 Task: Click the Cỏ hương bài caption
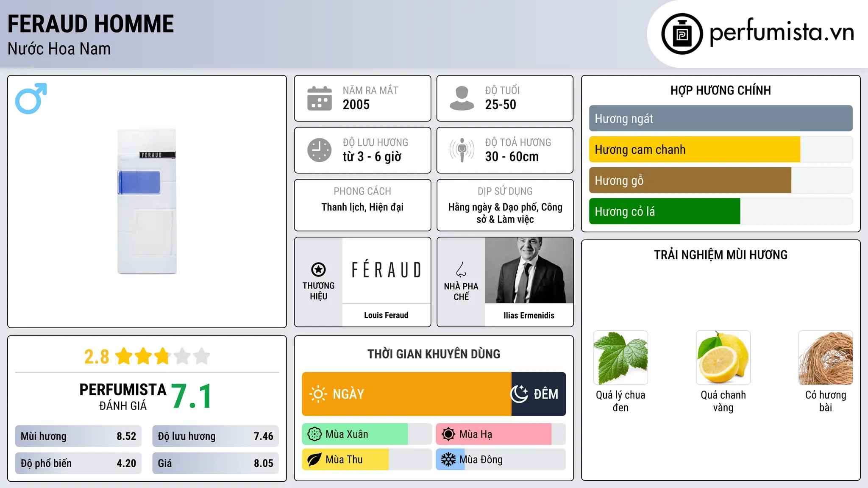pos(826,401)
